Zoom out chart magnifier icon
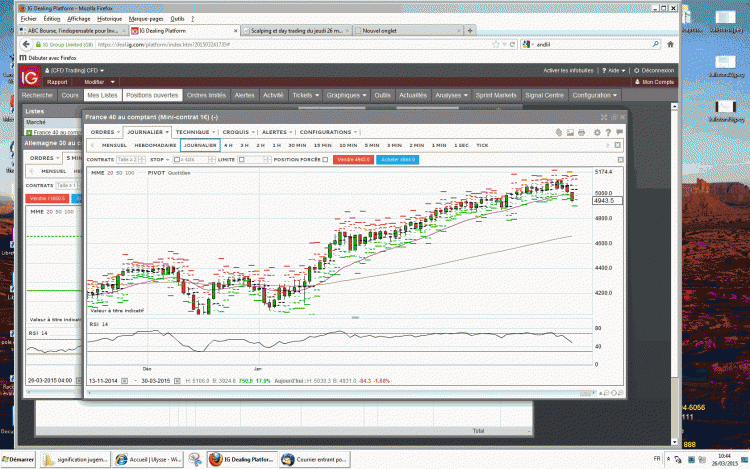The height and width of the screenshot is (469, 750). tap(606, 393)
